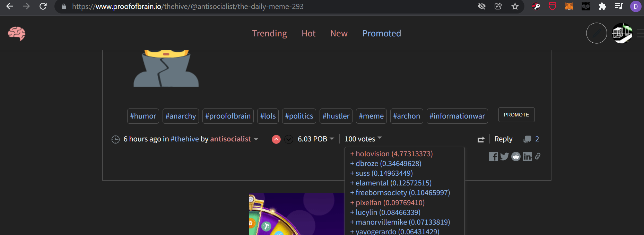644x235 pixels.
Task: Share post to LinkedIn
Action: point(527,157)
